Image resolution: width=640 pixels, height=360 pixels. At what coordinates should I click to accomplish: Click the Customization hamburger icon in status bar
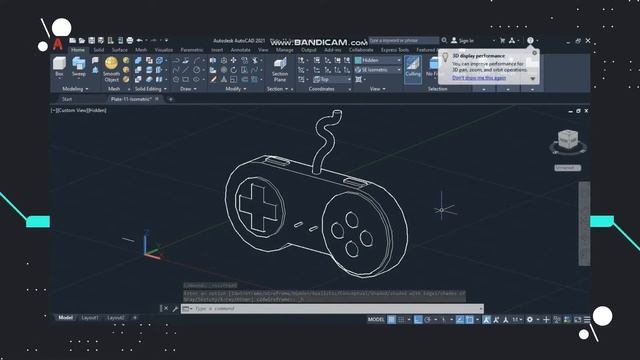click(x=587, y=320)
